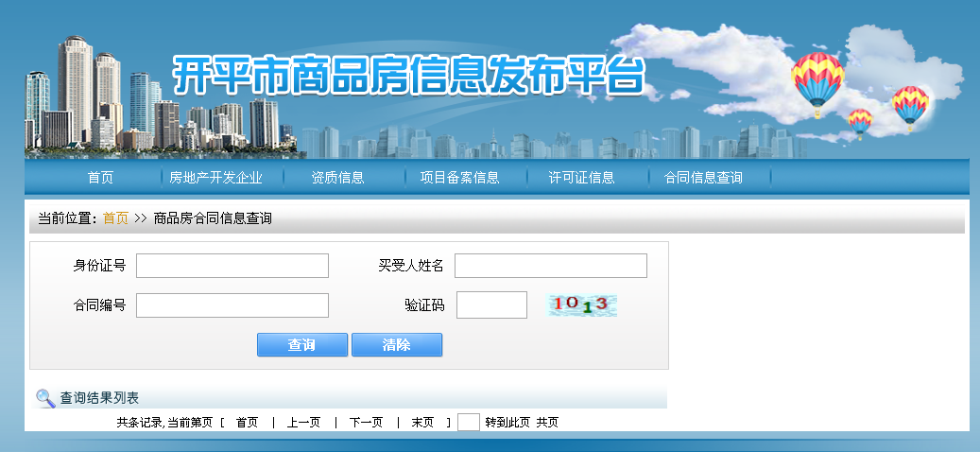This screenshot has width=980, height=452.
Task: Select 项目备案信息 in the navigation bar
Action: [x=459, y=178]
